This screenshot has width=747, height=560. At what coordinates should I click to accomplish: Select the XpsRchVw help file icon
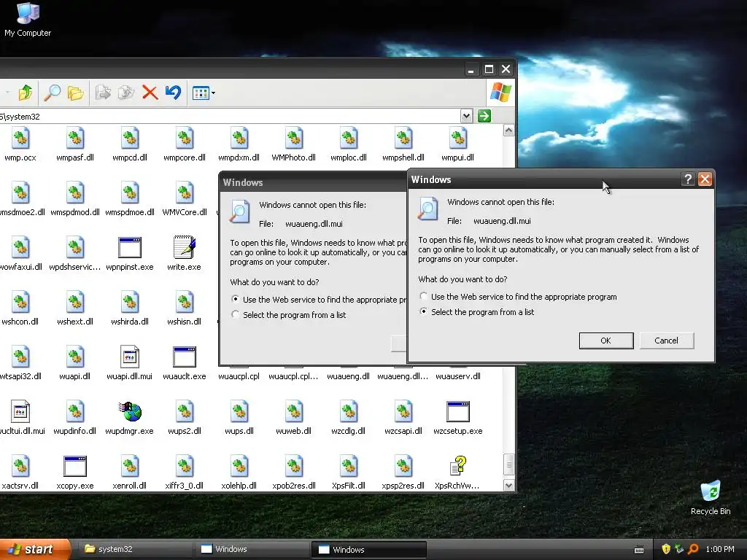[x=458, y=466]
